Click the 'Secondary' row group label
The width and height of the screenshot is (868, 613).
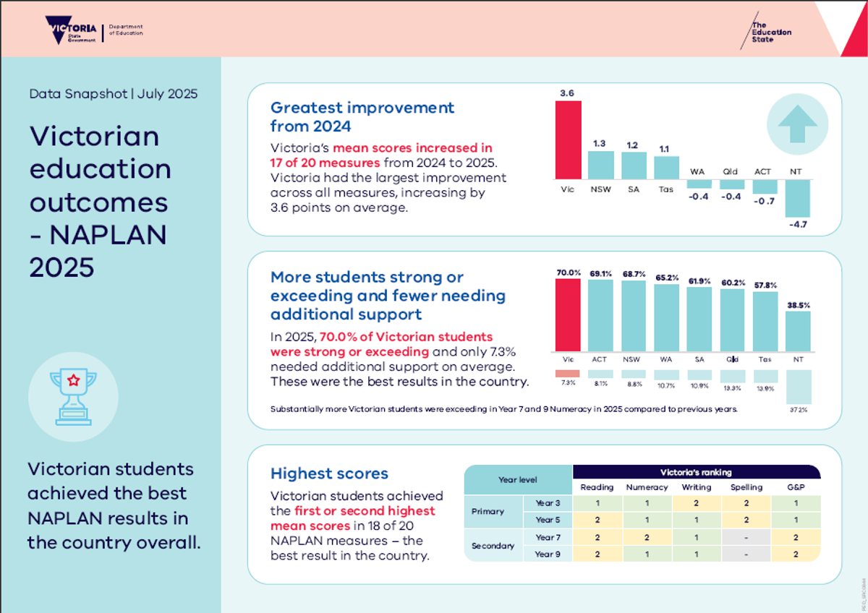click(x=493, y=545)
